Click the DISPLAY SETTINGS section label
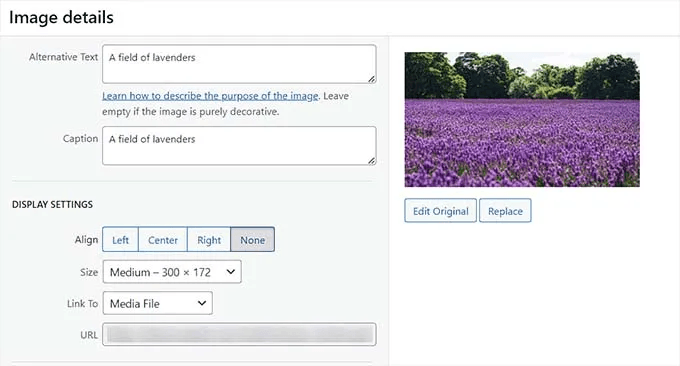The image size is (680, 366). pyautogui.click(x=52, y=205)
